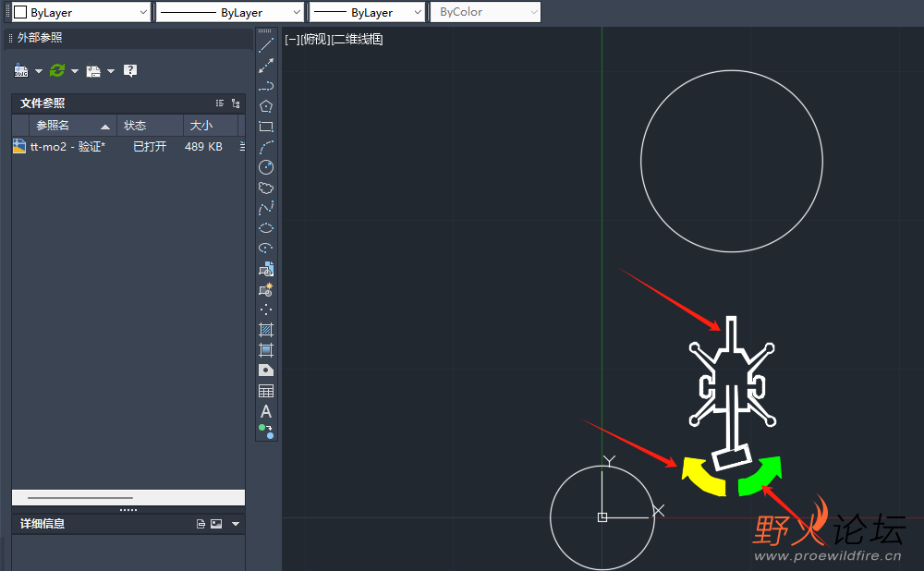The image size is (924, 571).
Task: Select the Revision Cloud tool
Action: 266,188
